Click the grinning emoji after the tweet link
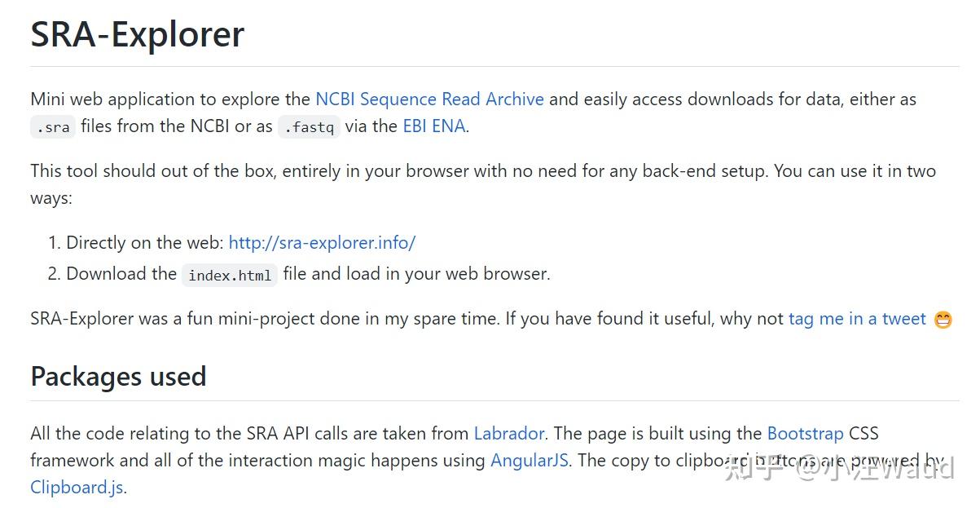 pos(943,320)
